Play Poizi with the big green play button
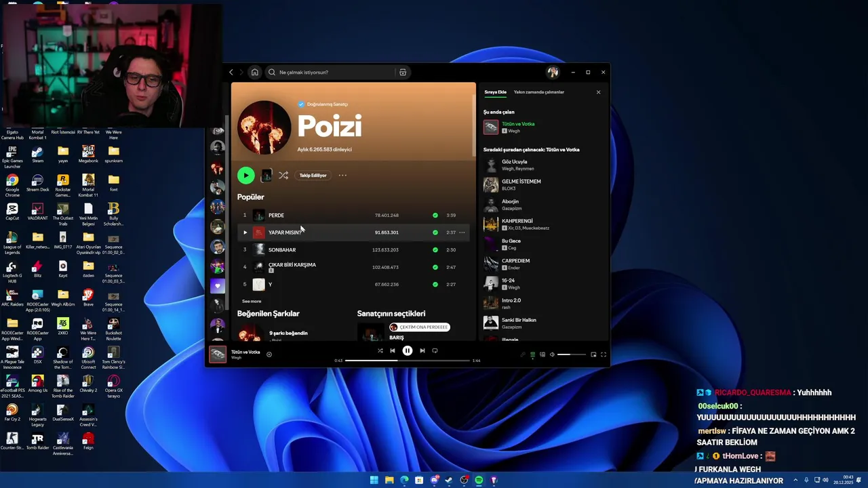 245,176
